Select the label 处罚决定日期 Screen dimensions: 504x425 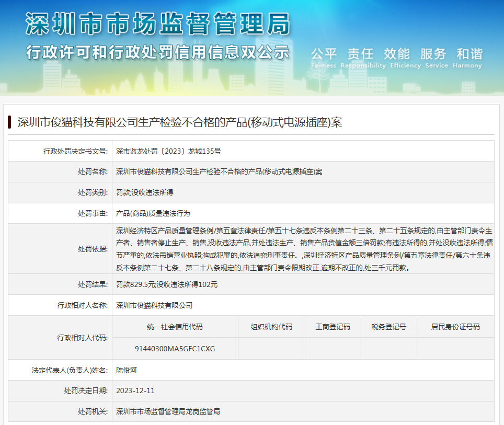tap(86, 391)
